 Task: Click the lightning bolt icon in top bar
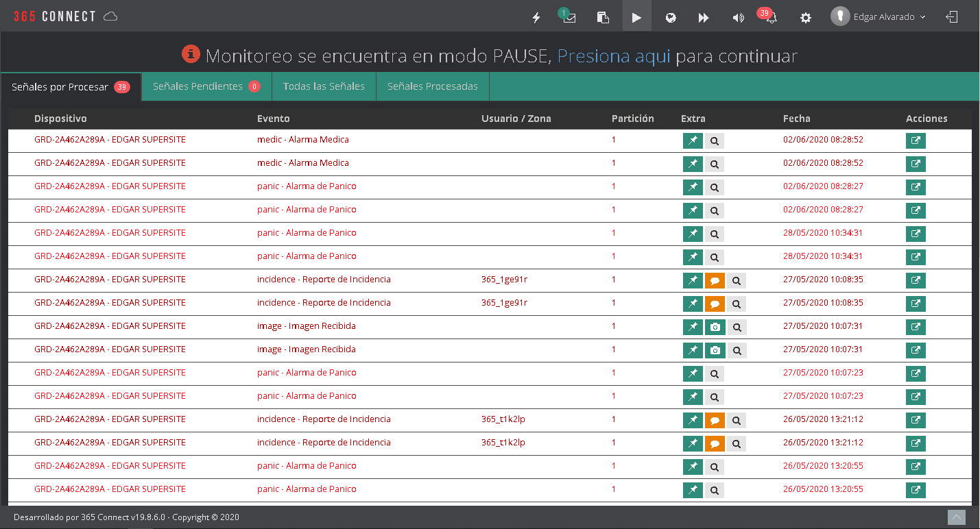536,18
